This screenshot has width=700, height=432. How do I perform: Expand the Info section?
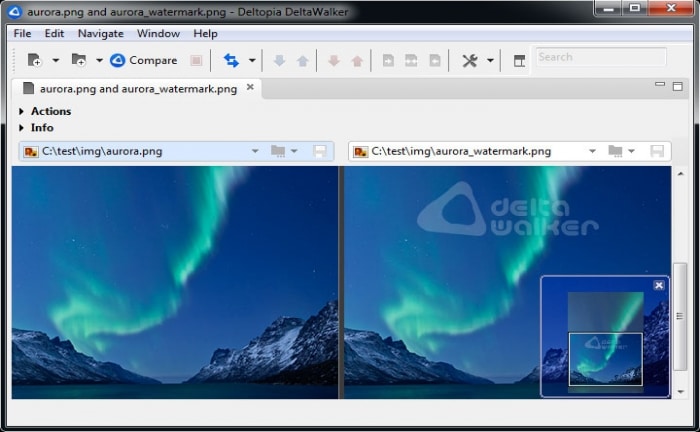pyautogui.click(x=22, y=128)
